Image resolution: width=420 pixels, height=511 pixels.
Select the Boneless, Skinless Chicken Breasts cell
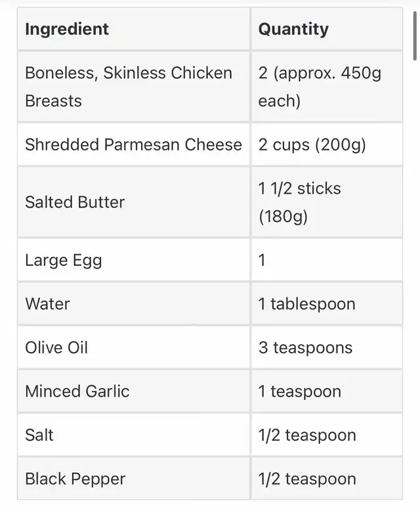(129, 87)
